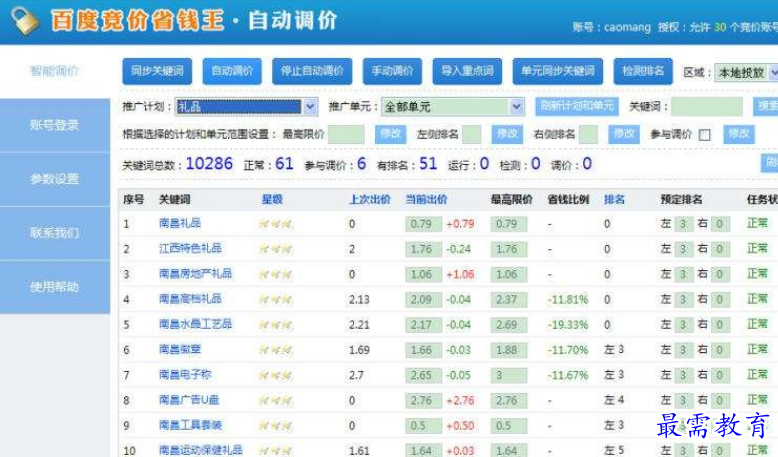
Task: Edit right preset rank for 南昌房地产礼品
Action: tap(719, 274)
